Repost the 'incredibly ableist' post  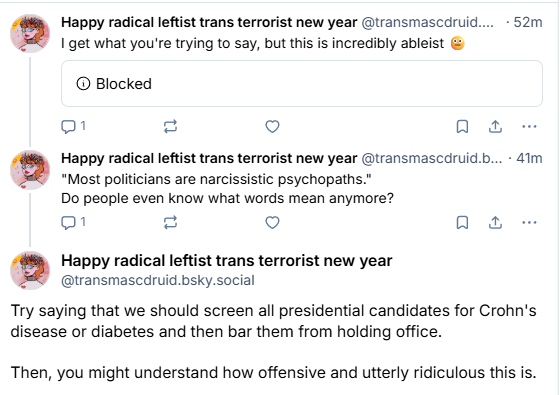(x=170, y=126)
